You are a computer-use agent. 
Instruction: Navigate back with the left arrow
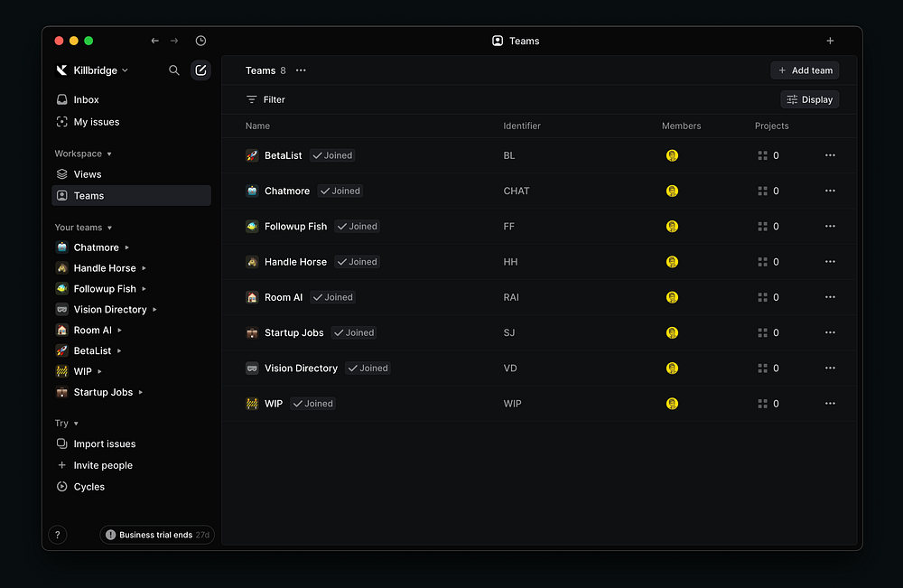pyautogui.click(x=155, y=41)
